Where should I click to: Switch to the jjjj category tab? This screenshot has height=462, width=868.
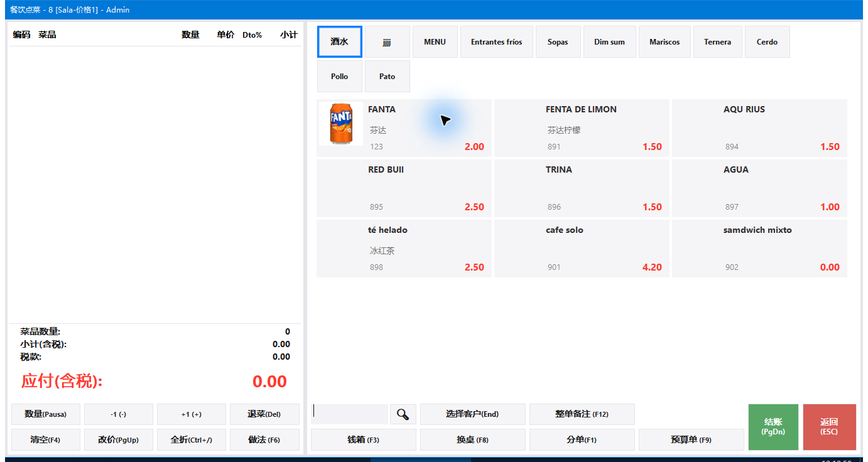[x=388, y=42]
